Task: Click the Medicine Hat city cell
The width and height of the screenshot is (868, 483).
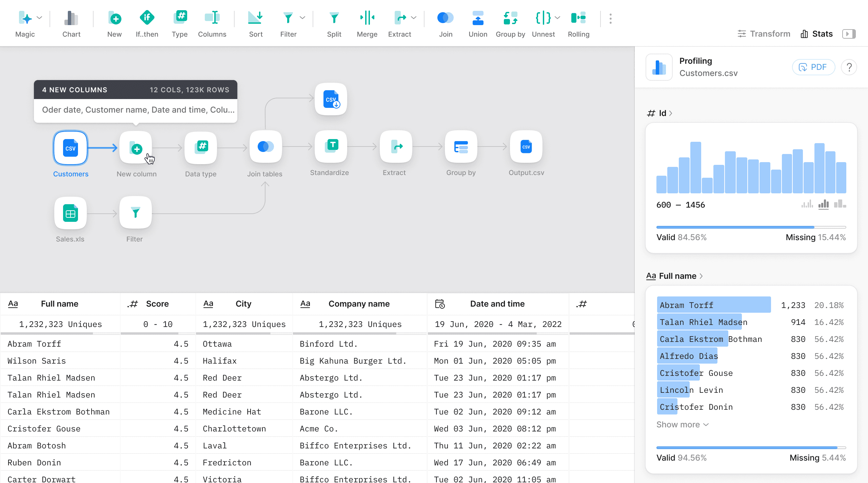Action: (x=244, y=411)
